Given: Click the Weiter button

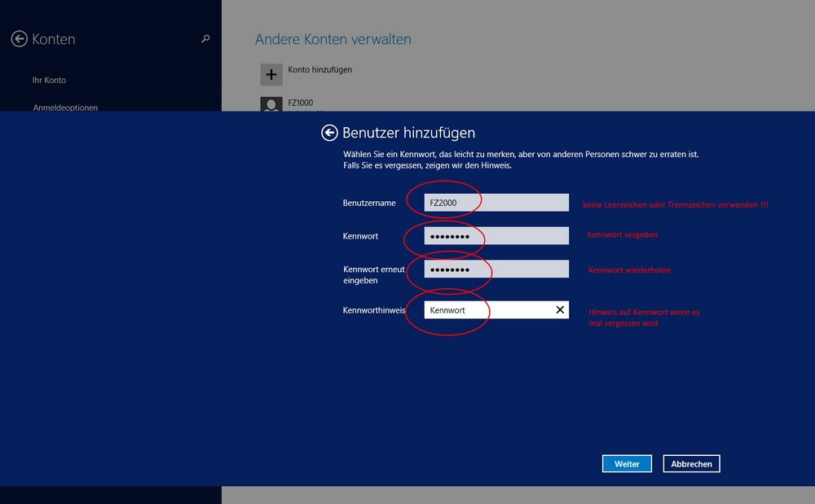Looking at the screenshot, I should click(627, 464).
